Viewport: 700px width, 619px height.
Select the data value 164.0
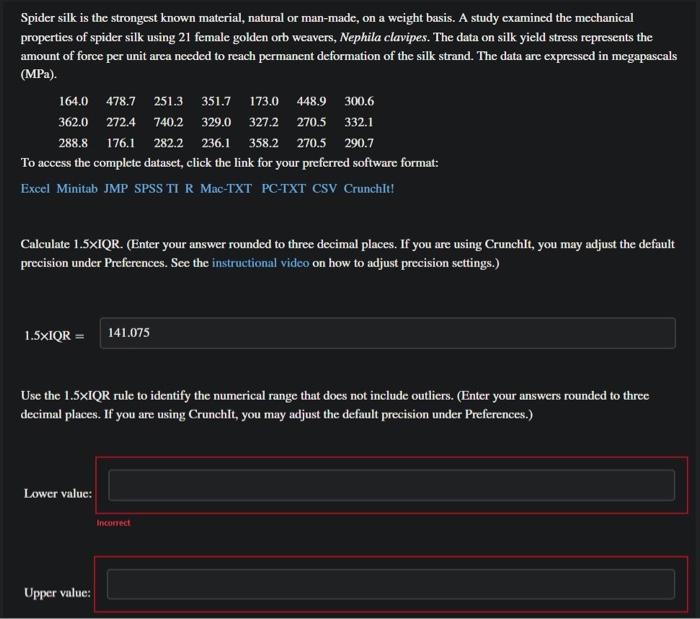(73, 101)
